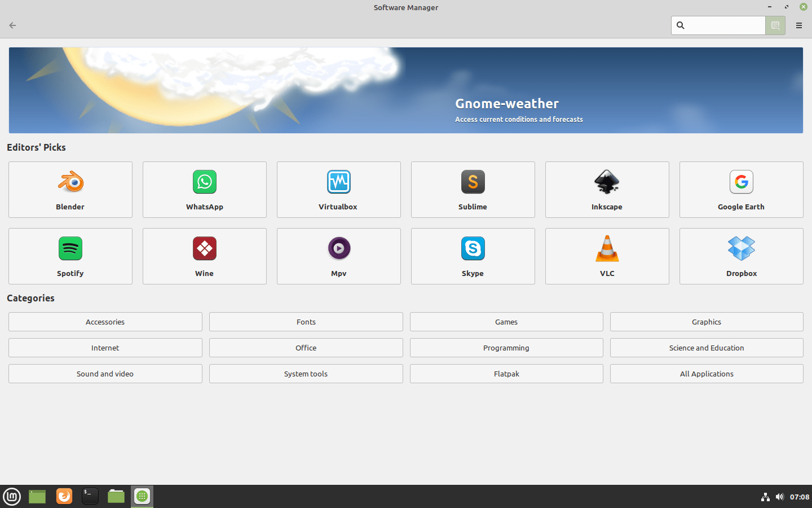Viewport: 812px width, 508px height.
Task: Select the VLC cone icon
Action: [x=607, y=248]
